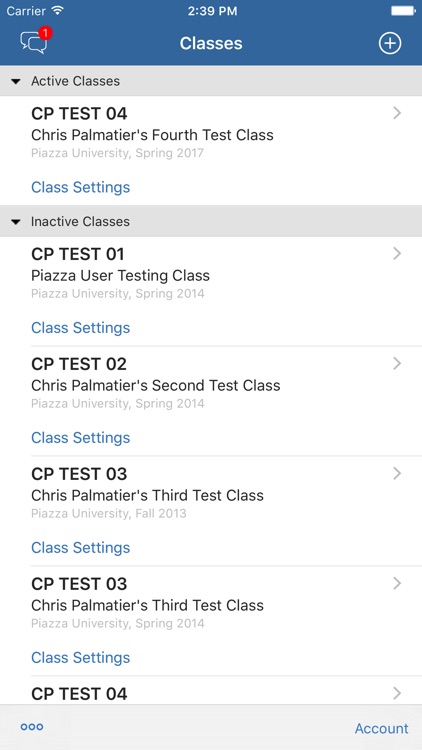The image size is (422, 750).
Task: Tap the Active Classes section header
Action: pos(211,81)
